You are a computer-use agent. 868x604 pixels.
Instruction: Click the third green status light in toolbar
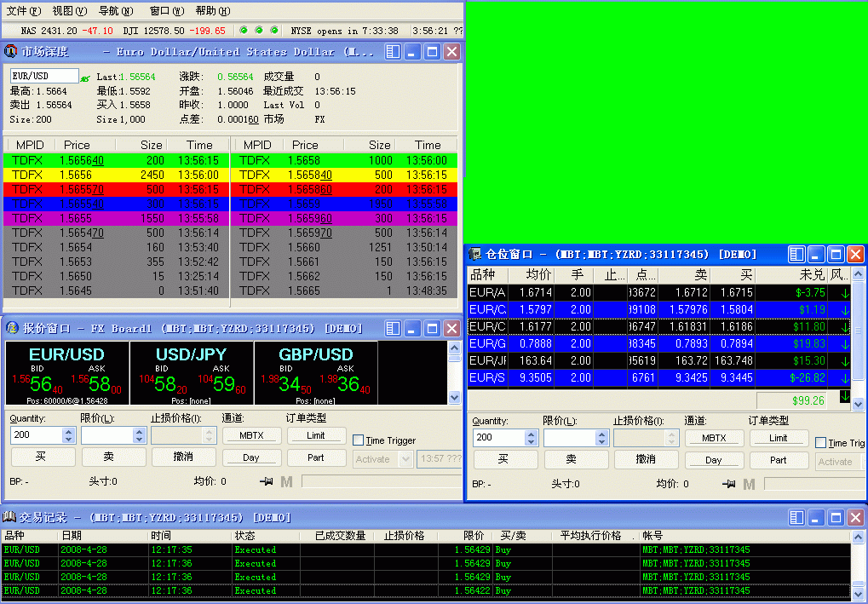click(x=274, y=30)
